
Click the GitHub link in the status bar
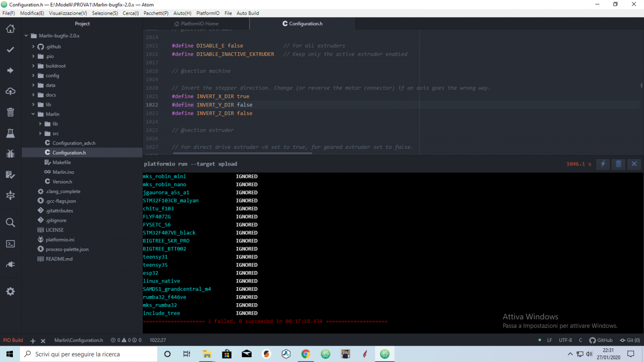point(601,340)
